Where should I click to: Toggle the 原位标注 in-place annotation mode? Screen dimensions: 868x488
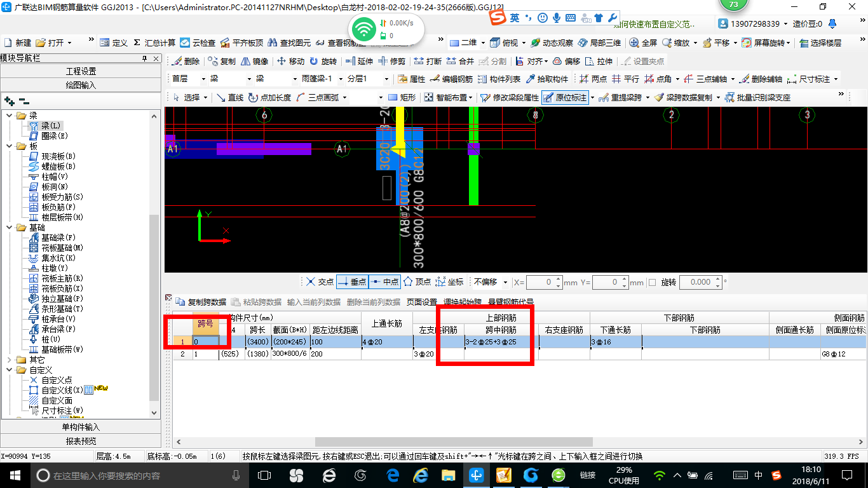coord(565,97)
